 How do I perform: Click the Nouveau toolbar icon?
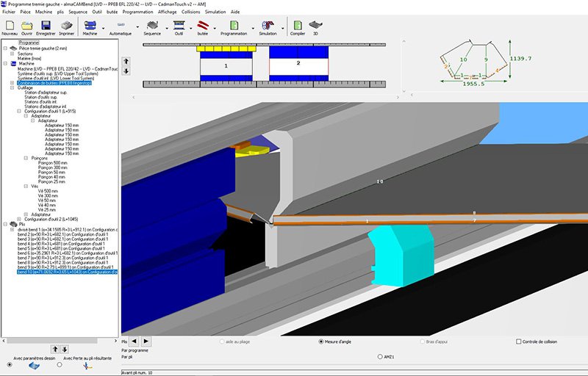pyautogui.click(x=10, y=26)
